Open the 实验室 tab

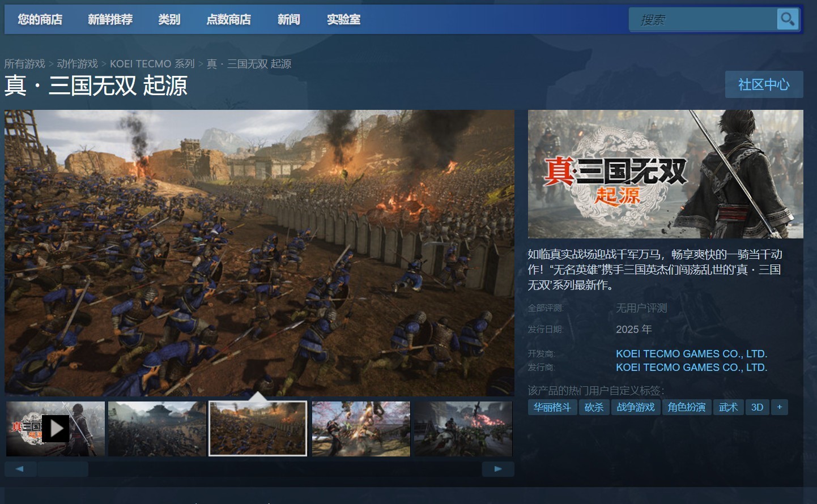pos(343,19)
